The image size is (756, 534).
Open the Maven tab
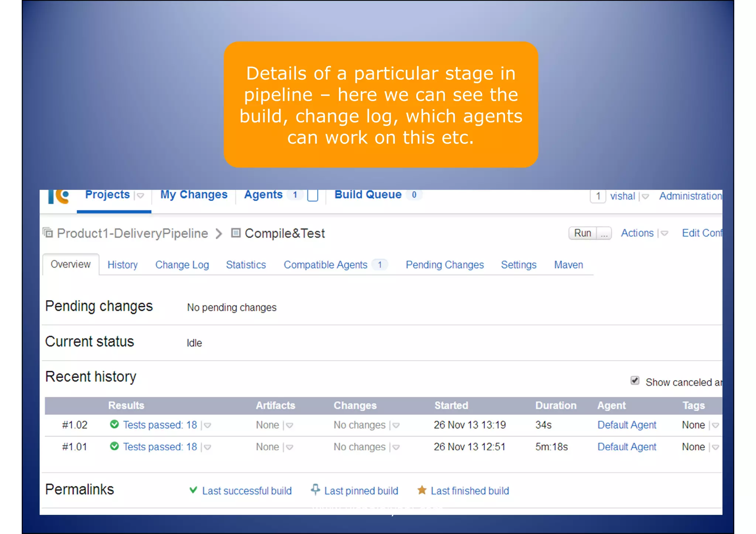pos(568,265)
